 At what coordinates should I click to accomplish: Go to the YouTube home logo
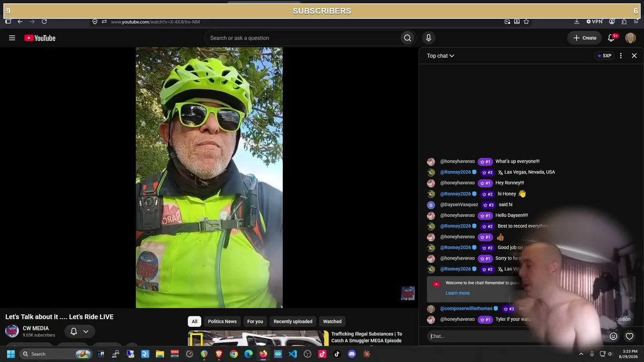pyautogui.click(x=40, y=38)
